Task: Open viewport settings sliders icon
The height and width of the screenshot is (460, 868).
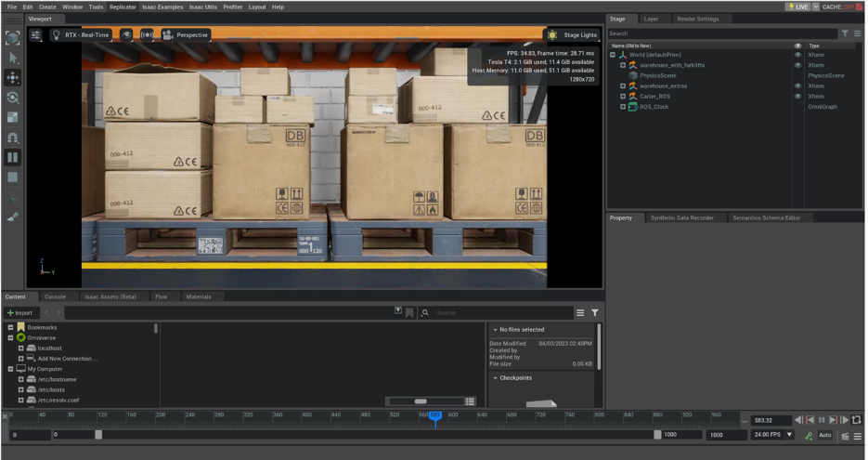Action: point(36,34)
